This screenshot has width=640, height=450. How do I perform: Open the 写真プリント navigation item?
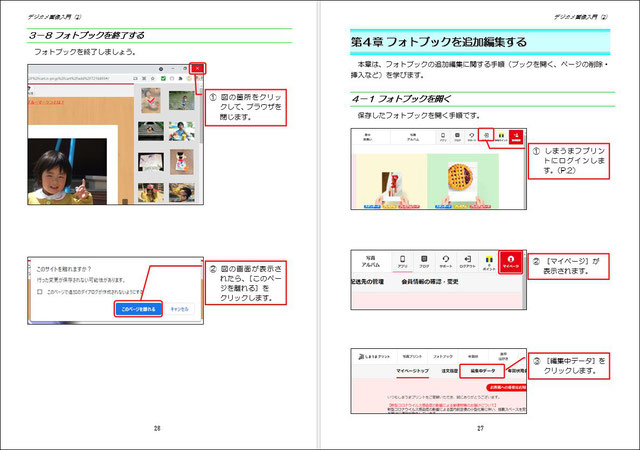coord(412,356)
